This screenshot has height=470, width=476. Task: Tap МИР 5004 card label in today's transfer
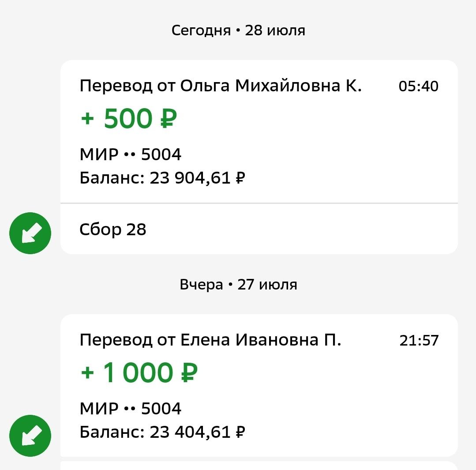point(130,154)
